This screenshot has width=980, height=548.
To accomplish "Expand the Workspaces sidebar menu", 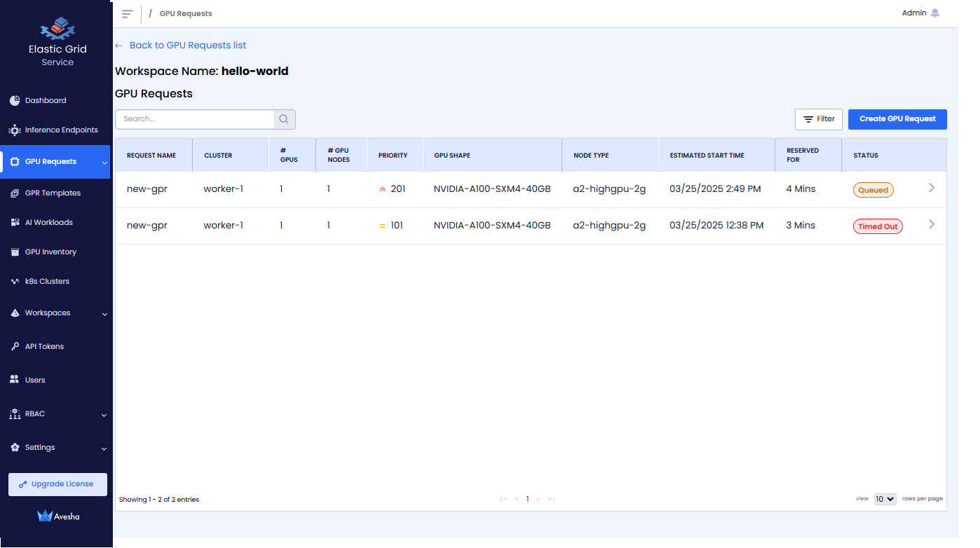I will (x=104, y=314).
